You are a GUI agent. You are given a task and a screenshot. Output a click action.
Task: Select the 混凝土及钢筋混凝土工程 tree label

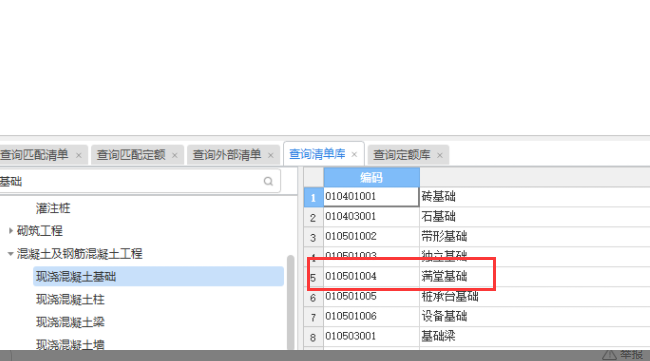(x=80, y=254)
